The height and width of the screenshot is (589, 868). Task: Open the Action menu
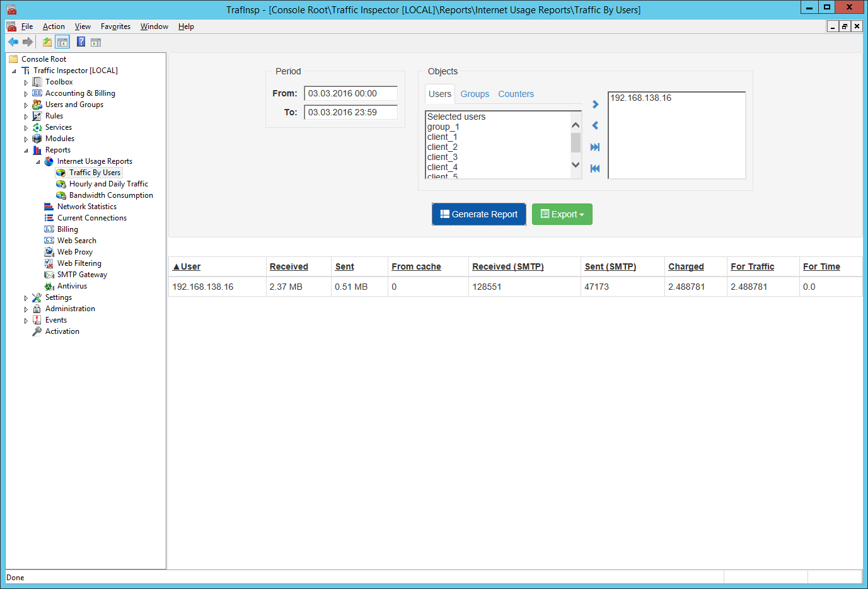[54, 26]
